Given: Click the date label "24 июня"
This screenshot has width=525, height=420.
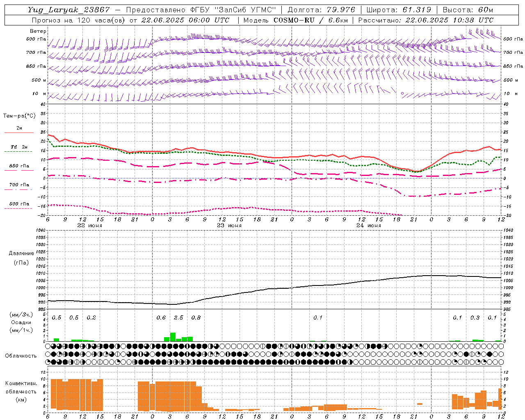Looking at the screenshot, I should point(368,226).
